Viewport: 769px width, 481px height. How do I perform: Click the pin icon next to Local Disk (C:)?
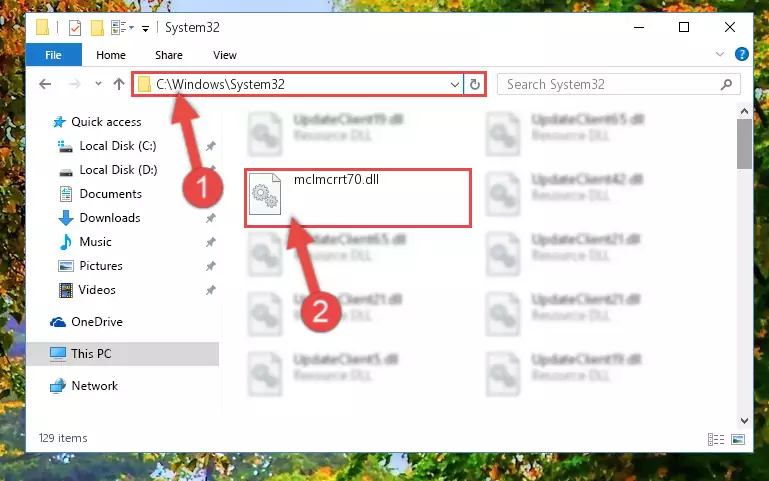(x=210, y=146)
